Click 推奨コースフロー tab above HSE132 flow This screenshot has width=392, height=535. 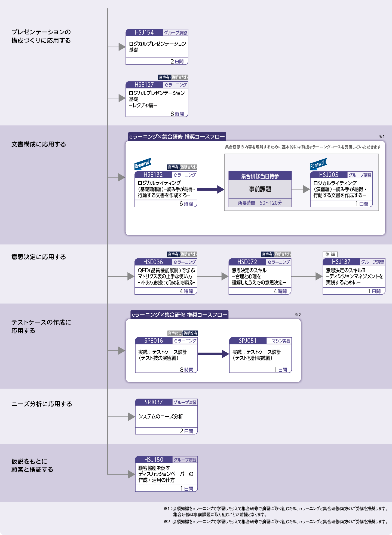pos(177,137)
